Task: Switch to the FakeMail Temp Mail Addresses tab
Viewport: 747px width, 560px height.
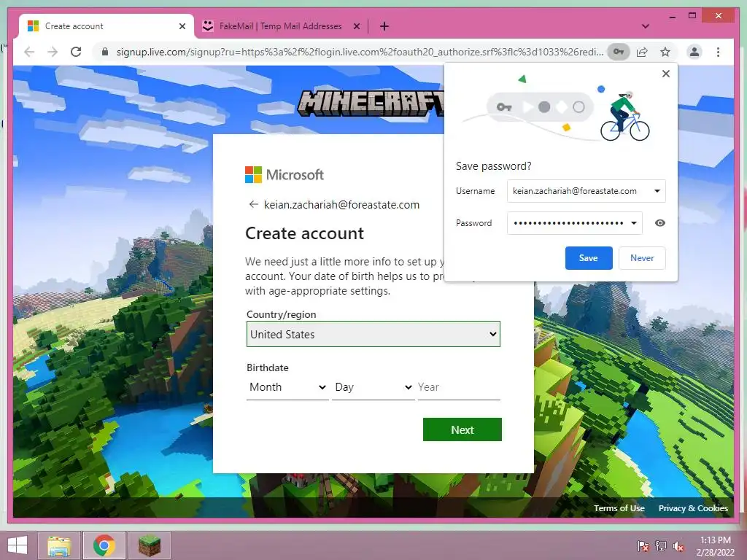Action: click(x=281, y=26)
